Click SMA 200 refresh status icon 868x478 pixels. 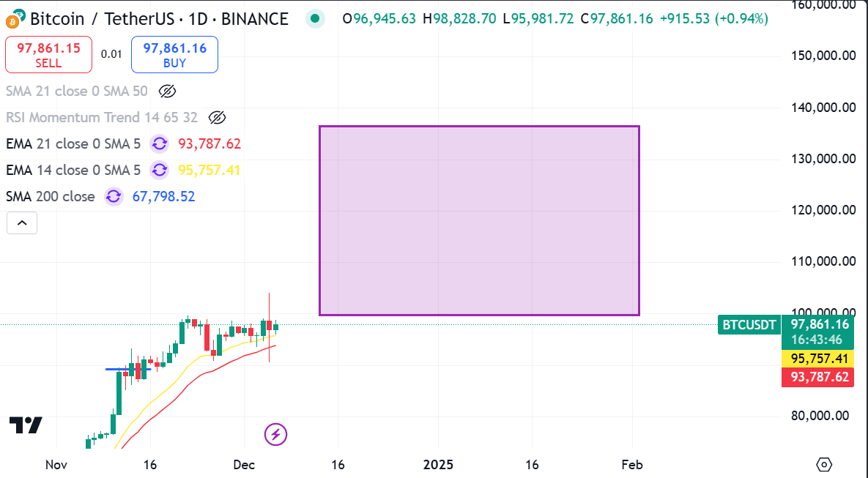[x=114, y=196]
